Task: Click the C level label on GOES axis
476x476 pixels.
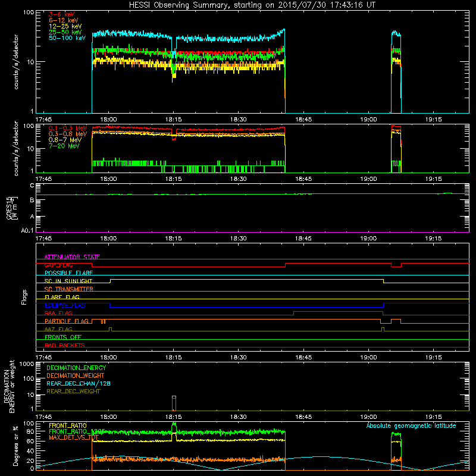Action: pyautogui.click(x=32, y=186)
